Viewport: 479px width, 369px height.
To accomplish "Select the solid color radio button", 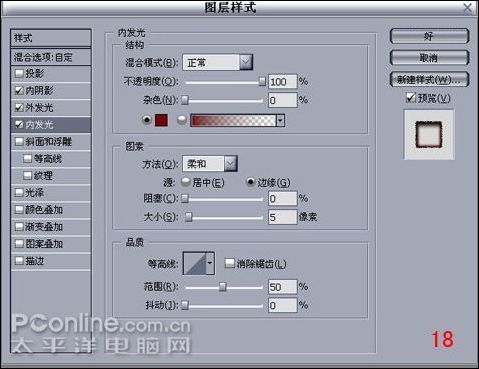I will [x=147, y=120].
